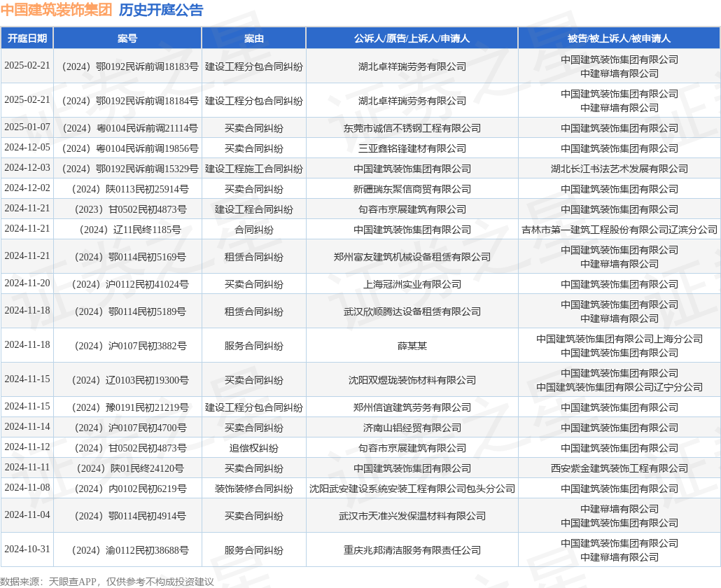Click plaintiff 新疆瑞东聚信商贸有限公司
Image resolution: width=721 pixels, height=588 pixels.
coord(412,189)
